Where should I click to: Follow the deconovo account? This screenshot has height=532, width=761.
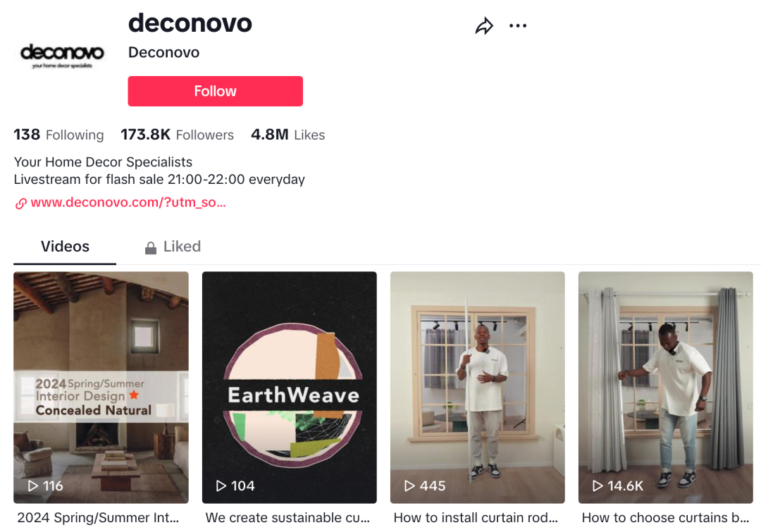[215, 92]
